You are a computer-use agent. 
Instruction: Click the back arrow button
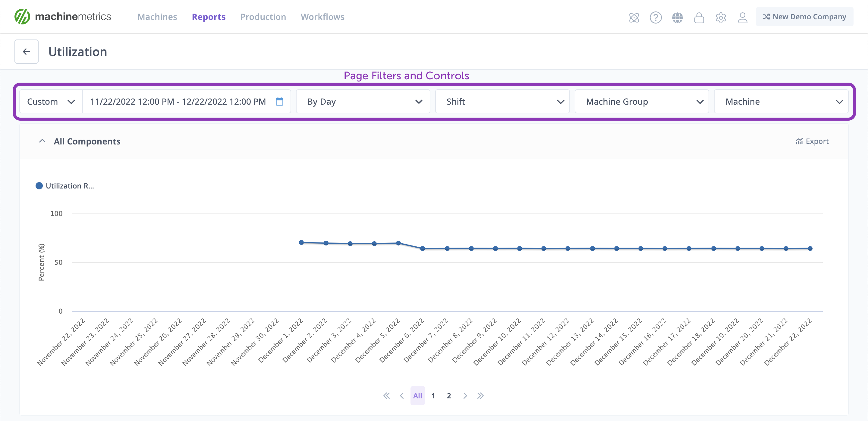point(26,52)
